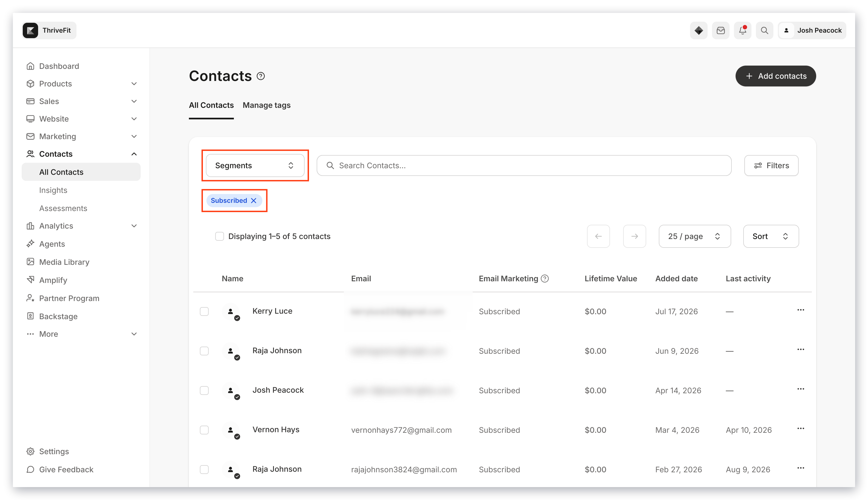Viewport: 868px width, 500px height.
Task: Open the Sort dropdown
Action: (x=771, y=236)
